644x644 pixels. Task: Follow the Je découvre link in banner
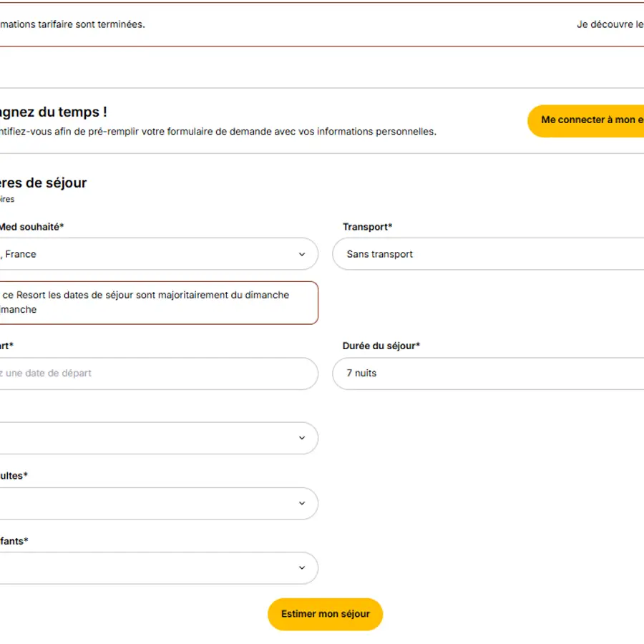[x=608, y=24]
